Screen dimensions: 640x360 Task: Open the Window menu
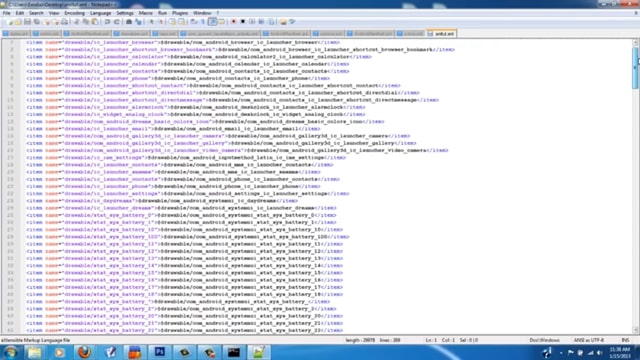(202, 13)
